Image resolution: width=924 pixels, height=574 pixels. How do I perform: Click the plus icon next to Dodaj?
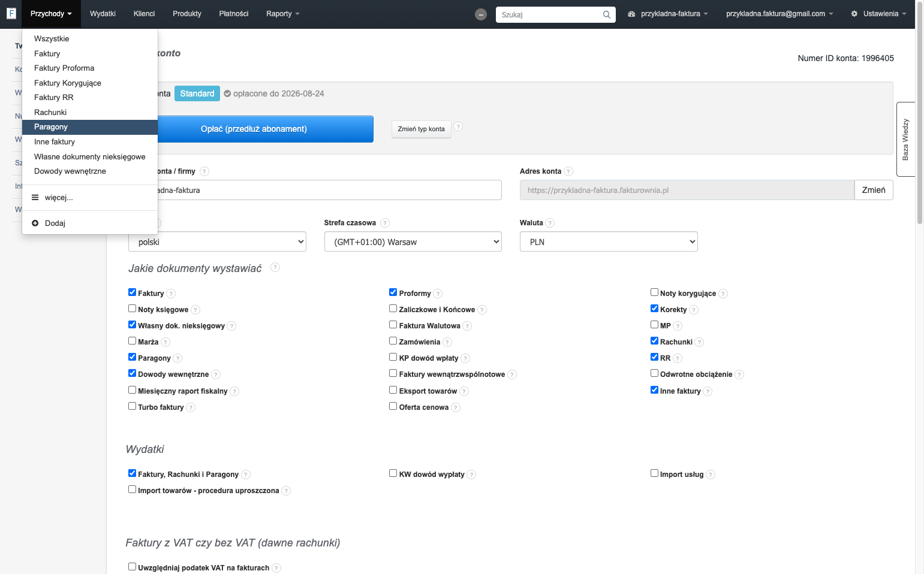(35, 223)
